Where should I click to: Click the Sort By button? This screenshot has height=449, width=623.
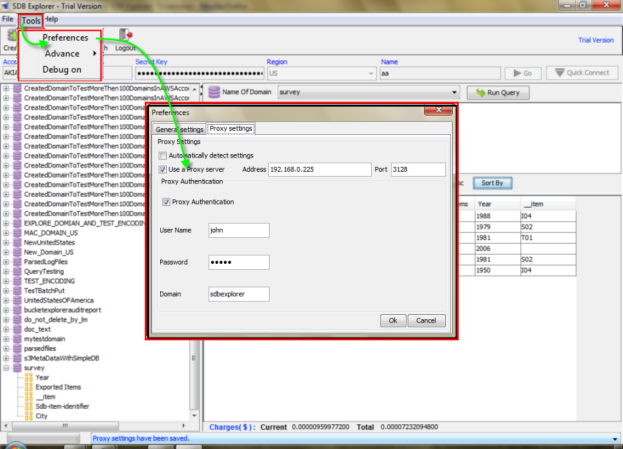tap(492, 183)
